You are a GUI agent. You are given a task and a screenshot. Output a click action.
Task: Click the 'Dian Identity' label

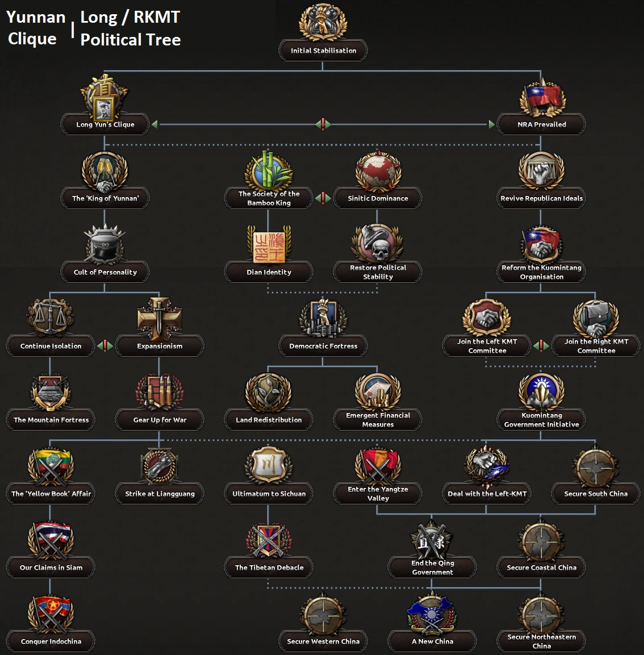(269, 272)
